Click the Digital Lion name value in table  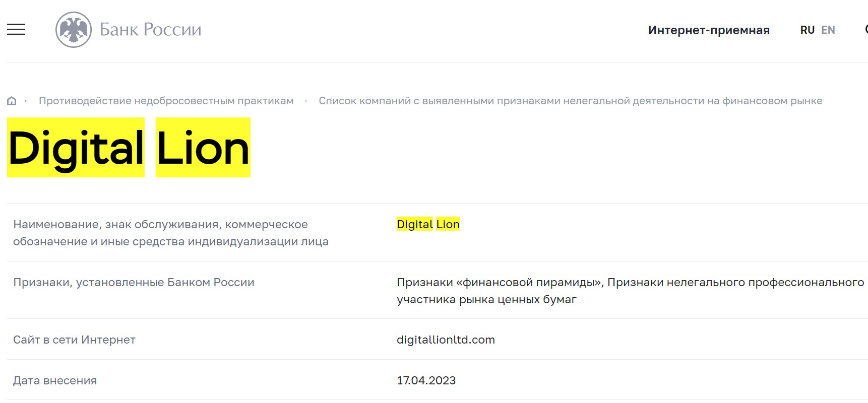[428, 224]
